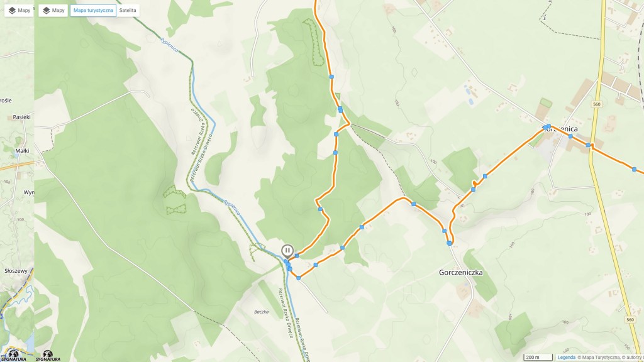Open the leftmost Mapy layers button

pyautogui.click(x=19, y=10)
